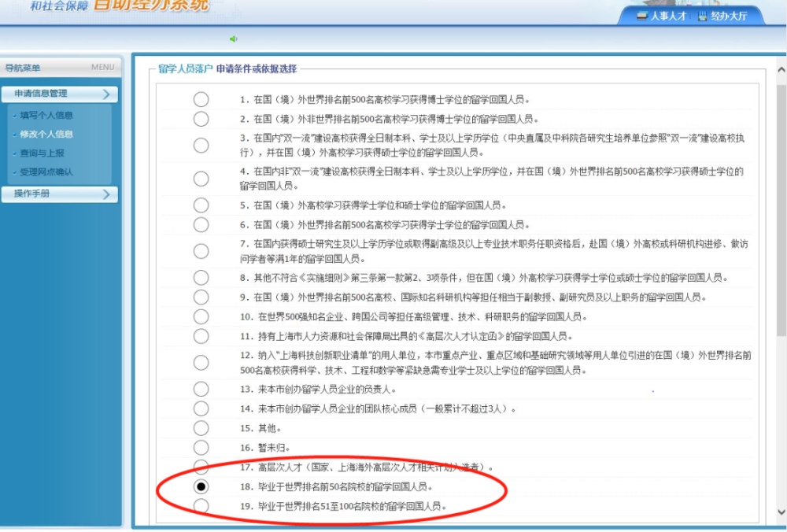Select radio option 11 高层次人才认定函

tap(201, 336)
